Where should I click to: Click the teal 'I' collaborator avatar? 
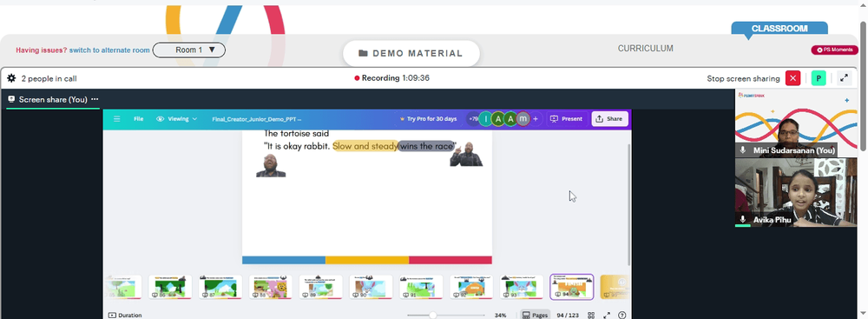point(486,119)
